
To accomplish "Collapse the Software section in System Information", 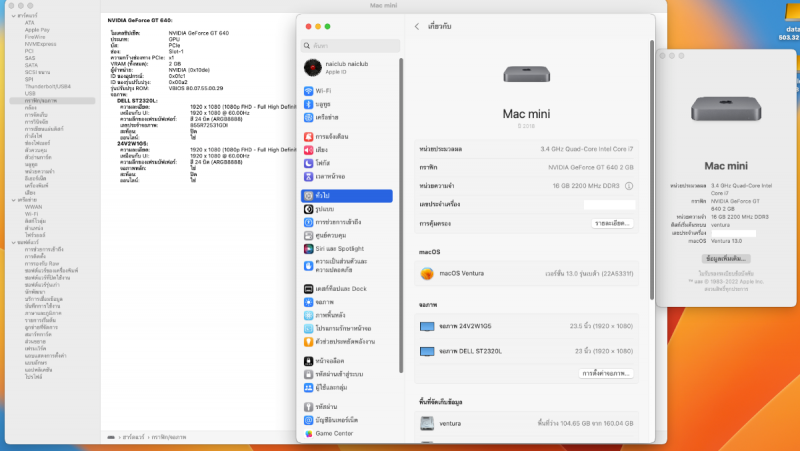I will [x=13, y=242].
